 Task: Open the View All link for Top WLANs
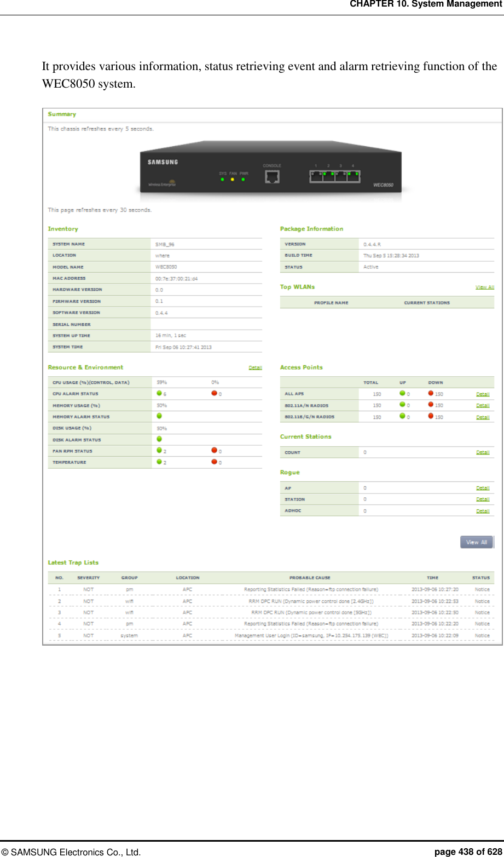(484, 287)
